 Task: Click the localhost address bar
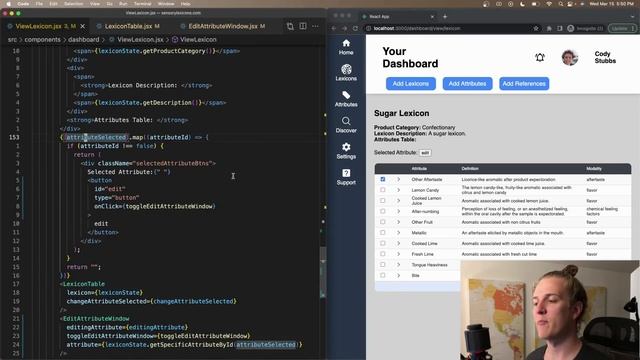point(449,28)
